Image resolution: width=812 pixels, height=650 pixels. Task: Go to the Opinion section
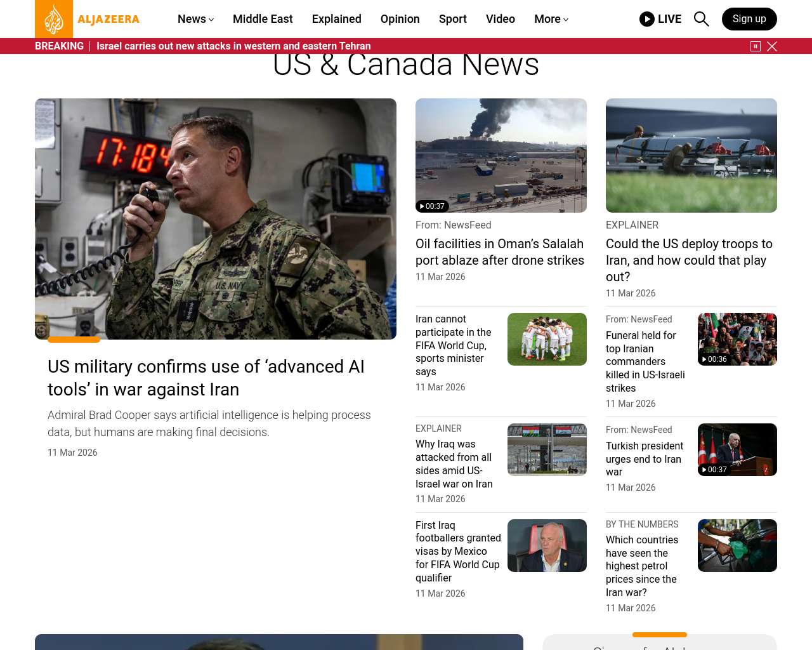coord(400,19)
